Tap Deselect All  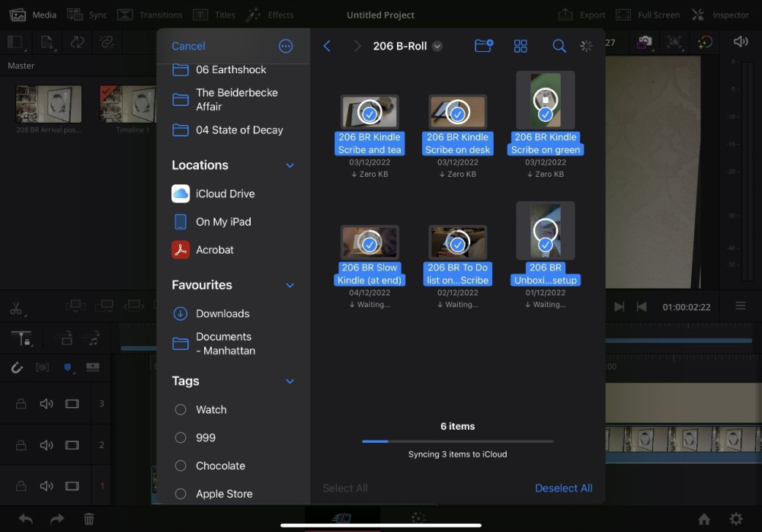coord(564,488)
